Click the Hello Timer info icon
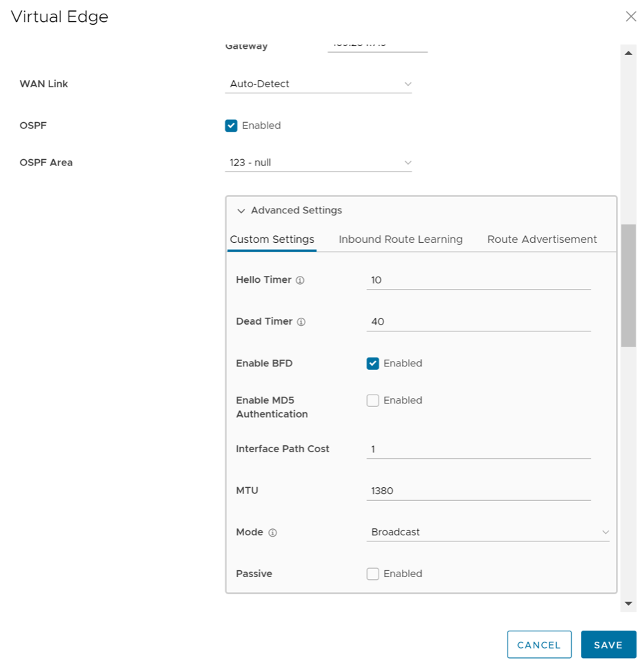 pyautogui.click(x=300, y=281)
